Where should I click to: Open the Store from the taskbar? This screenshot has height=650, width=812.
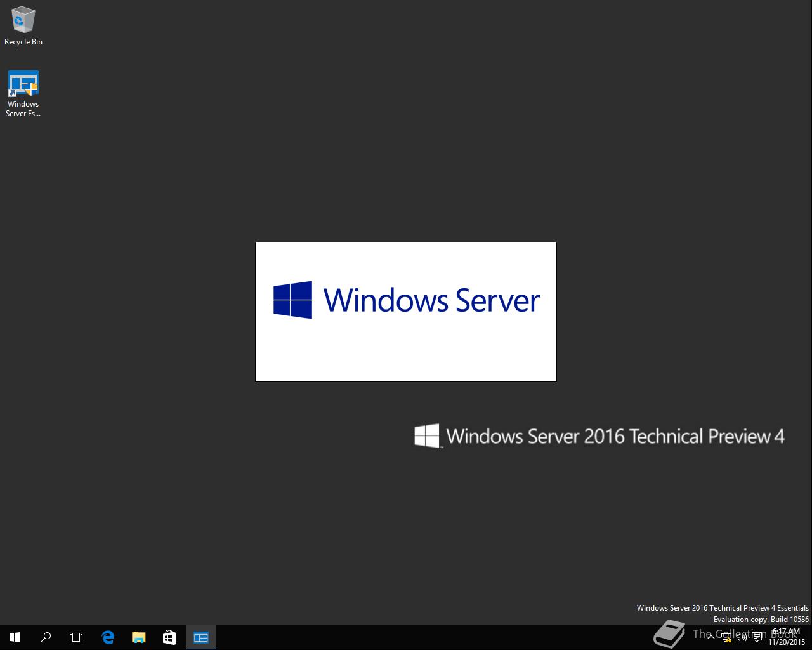169,637
